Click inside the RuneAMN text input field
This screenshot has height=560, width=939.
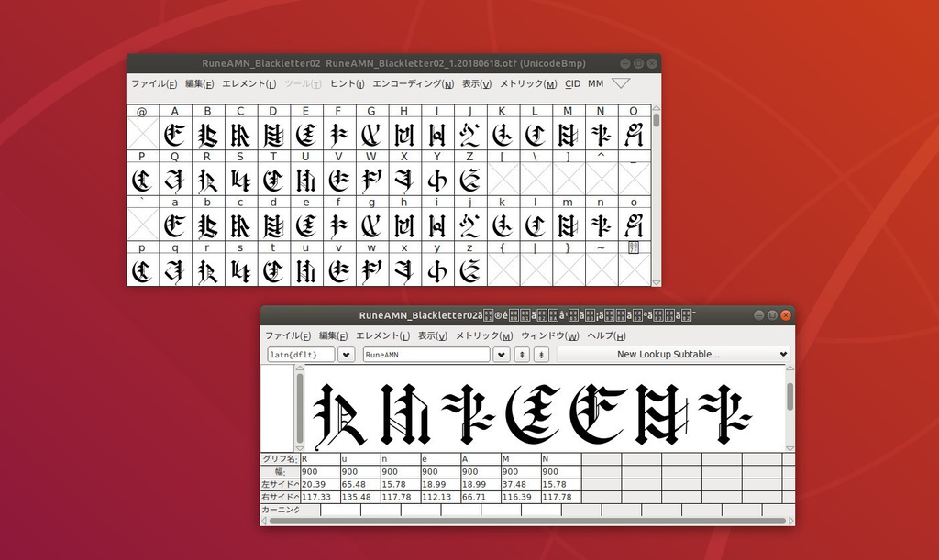(426, 355)
